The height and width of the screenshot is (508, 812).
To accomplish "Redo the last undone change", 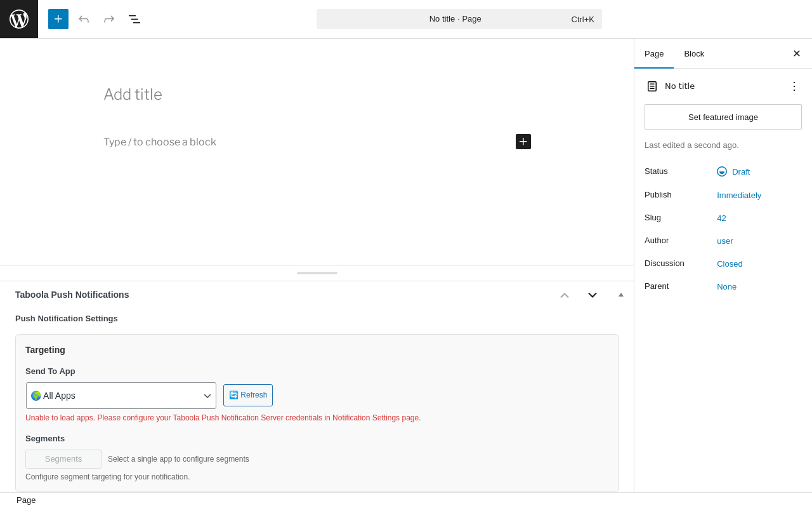I will pyautogui.click(x=109, y=19).
